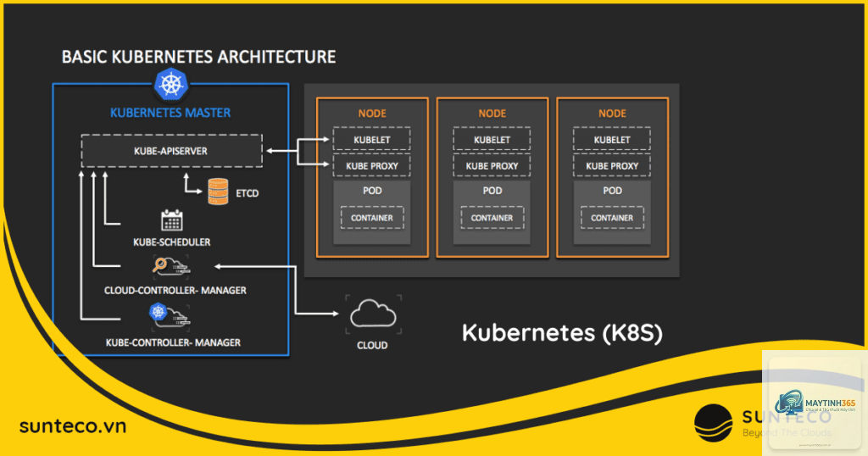The height and width of the screenshot is (456, 868).
Task: Click the POD label in the rightmost node
Action: click(612, 191)
